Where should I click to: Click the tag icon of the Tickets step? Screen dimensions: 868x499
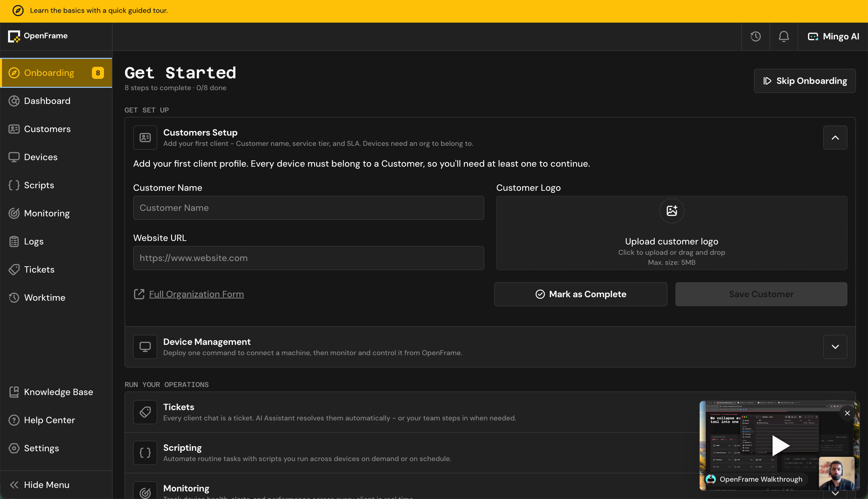click(x=145, y=412)
